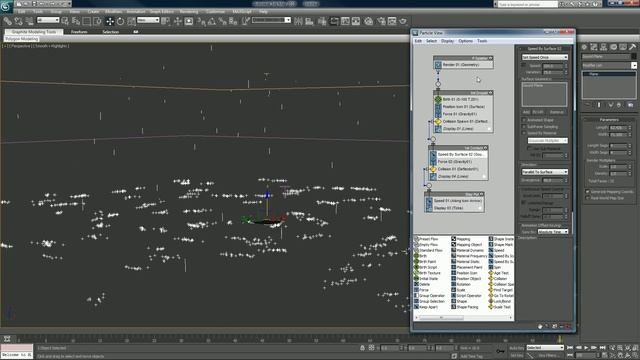
Task: Click the Set Key mode key icon
Action: [500, 351]
